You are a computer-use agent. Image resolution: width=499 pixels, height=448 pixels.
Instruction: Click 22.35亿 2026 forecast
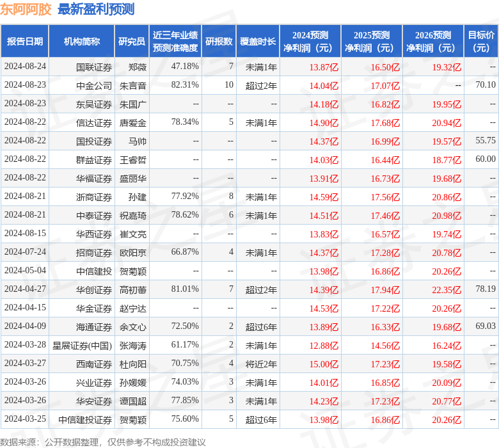coord(447,290)
